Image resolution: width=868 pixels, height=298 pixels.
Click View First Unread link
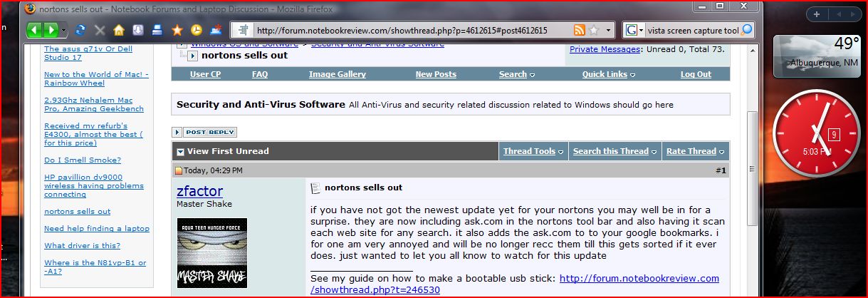(x=228, y=151)
